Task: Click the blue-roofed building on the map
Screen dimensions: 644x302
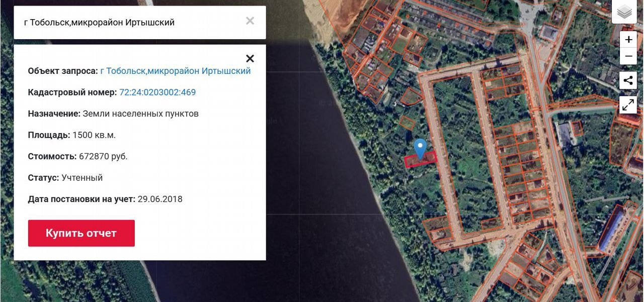Action: point(611,230)
